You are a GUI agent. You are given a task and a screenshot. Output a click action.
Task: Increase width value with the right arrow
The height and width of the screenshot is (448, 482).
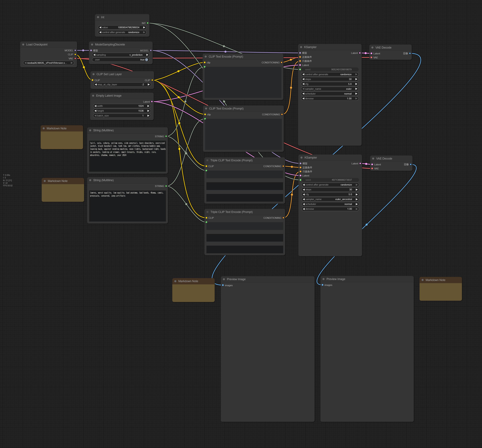coord(148,106)
